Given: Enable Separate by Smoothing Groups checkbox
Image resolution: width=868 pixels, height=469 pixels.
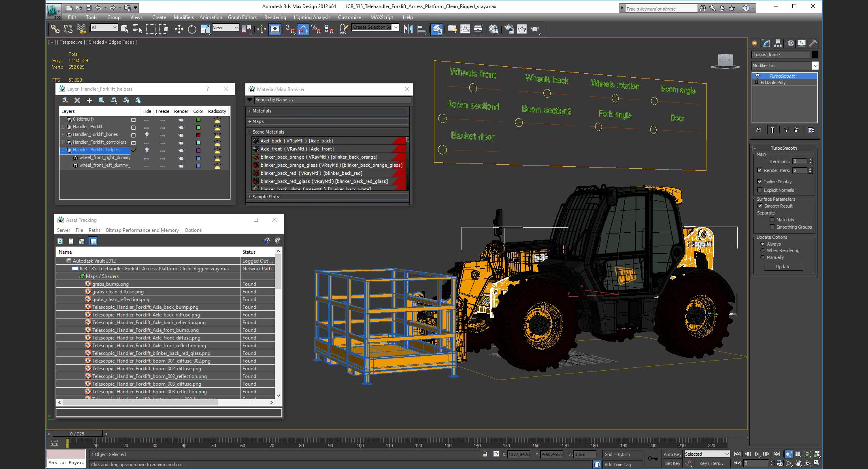Looking at the screenshot, I should pyautogui.click(x=772, y=227).
